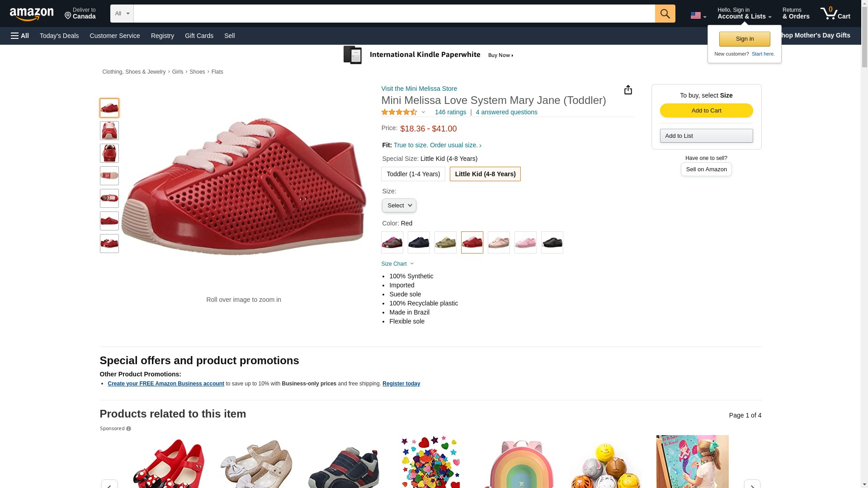This screenshot has width=868, height=488.
Task: Click inside the Amazon search field
Action: point(394,14)
